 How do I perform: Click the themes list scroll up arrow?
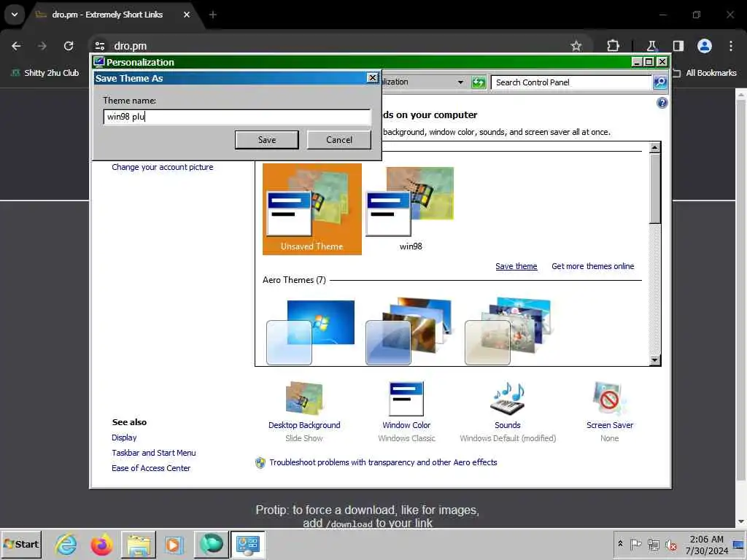coord(655,147)
